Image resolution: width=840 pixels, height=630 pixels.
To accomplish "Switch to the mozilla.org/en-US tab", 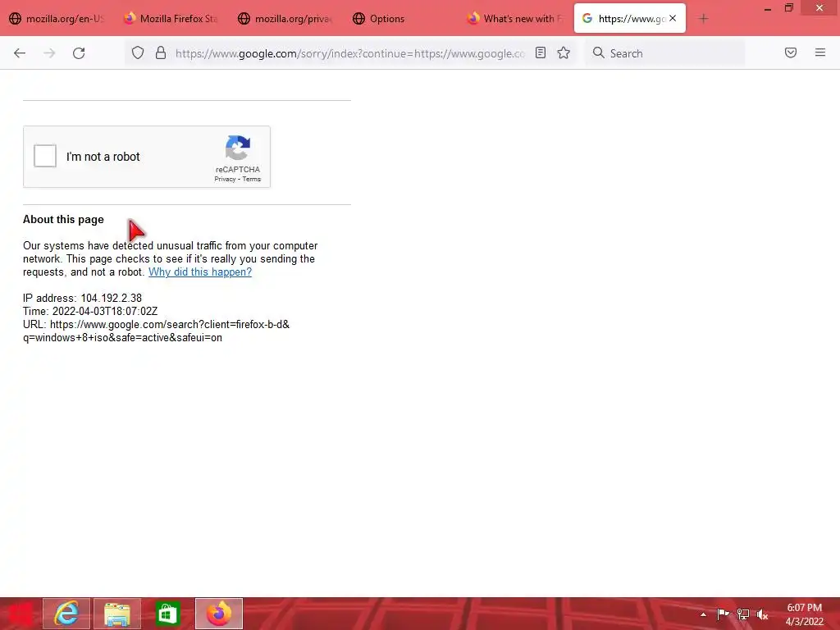I will coord(57,19).
